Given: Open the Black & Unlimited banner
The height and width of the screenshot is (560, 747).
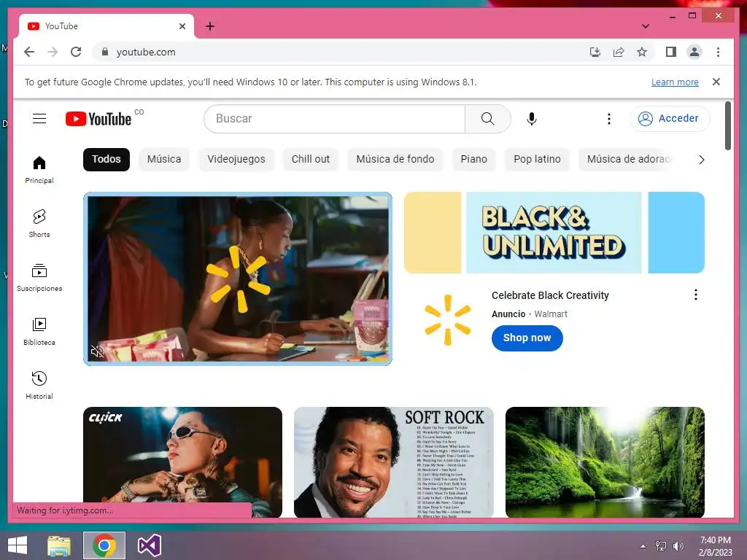Looking at the screenshot, I should (x=554, y=233).
